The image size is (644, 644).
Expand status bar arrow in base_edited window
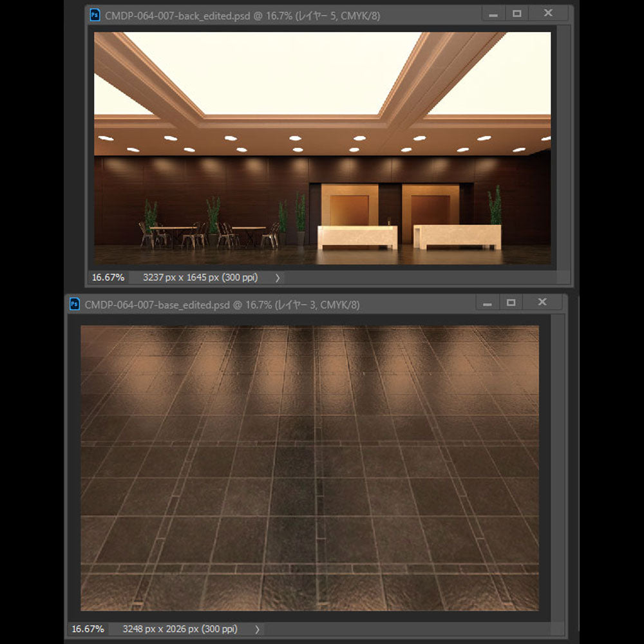[257, 629]
